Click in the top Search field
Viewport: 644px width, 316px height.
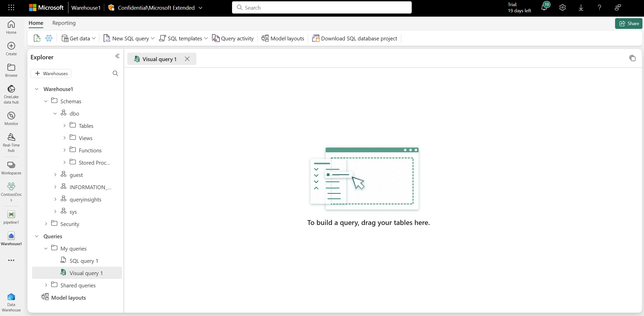point(322,8)
